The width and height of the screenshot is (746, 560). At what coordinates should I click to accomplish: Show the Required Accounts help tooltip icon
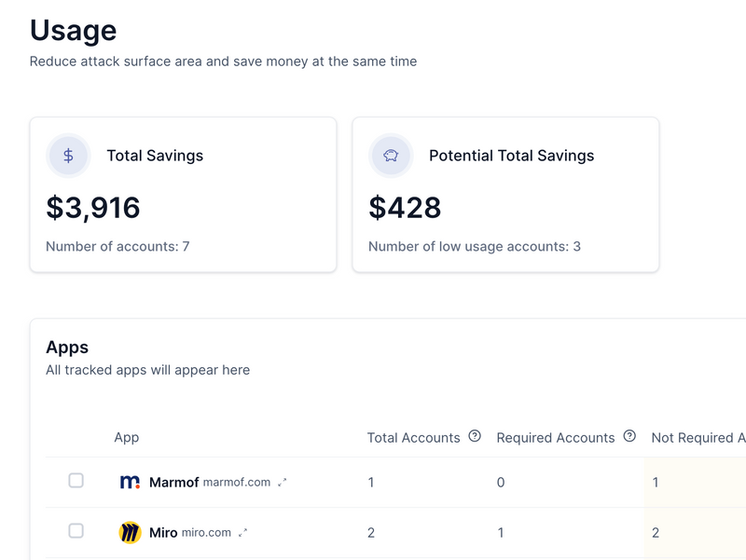click(629, 436)
